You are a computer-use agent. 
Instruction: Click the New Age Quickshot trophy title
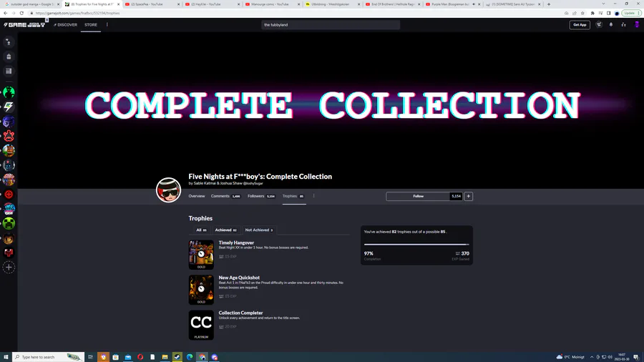pos(239,278)
